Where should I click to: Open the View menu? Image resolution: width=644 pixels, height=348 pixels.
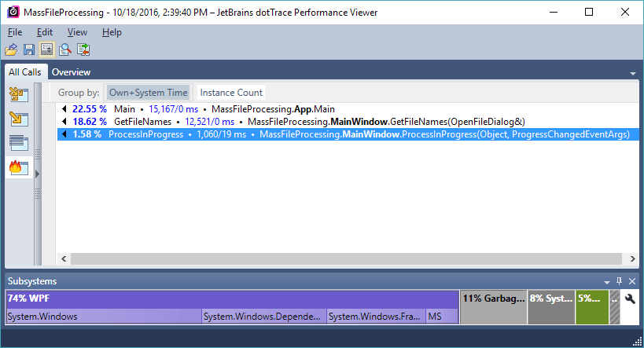[77, 32]
